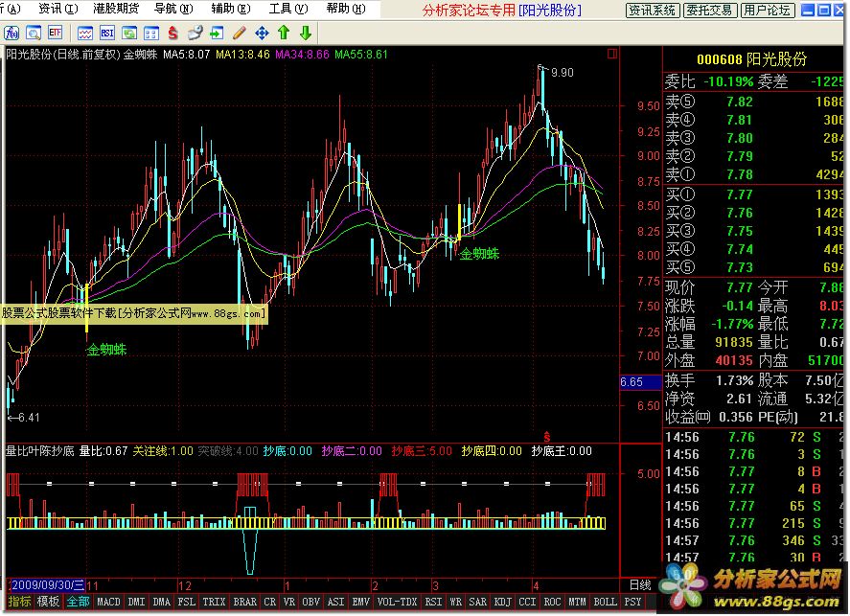850x616 pixels.
Task: Click the green down arrow icon
Action: 306,33
